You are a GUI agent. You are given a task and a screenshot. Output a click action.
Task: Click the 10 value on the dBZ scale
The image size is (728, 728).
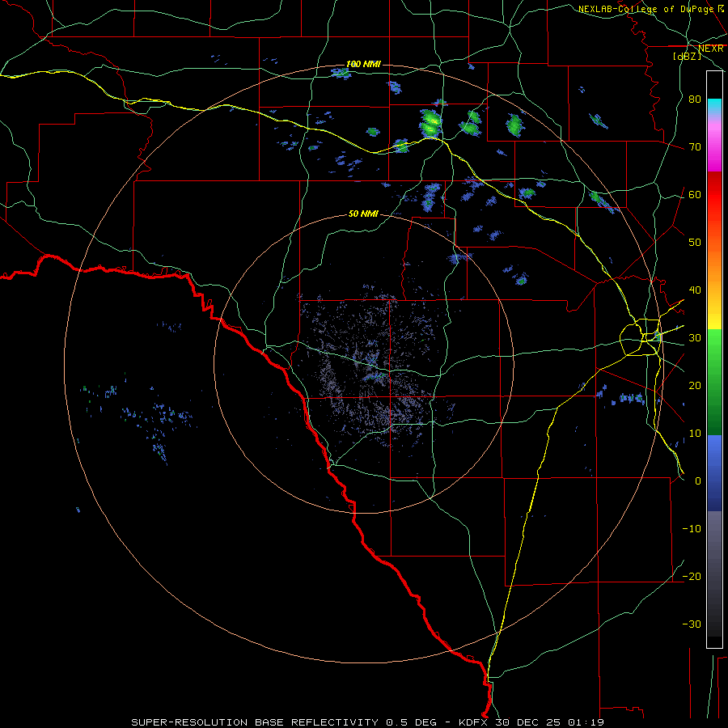[x=695, y=434]
